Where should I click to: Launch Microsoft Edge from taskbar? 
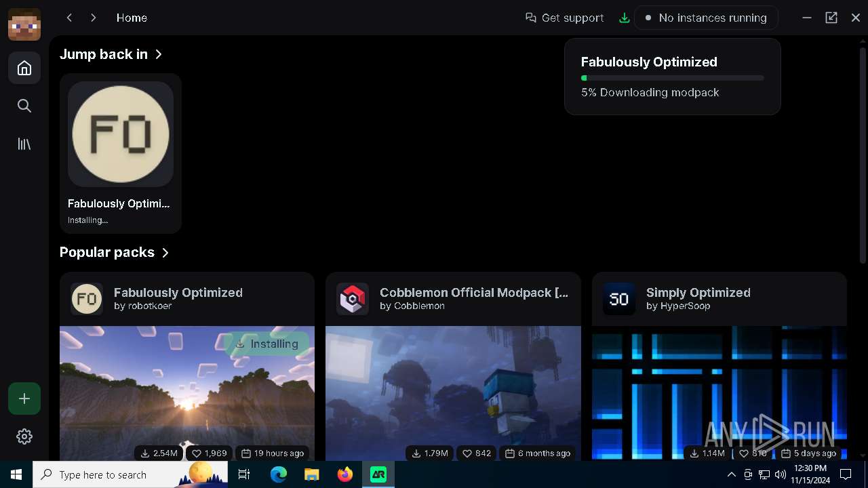click(x=279, y=474)
